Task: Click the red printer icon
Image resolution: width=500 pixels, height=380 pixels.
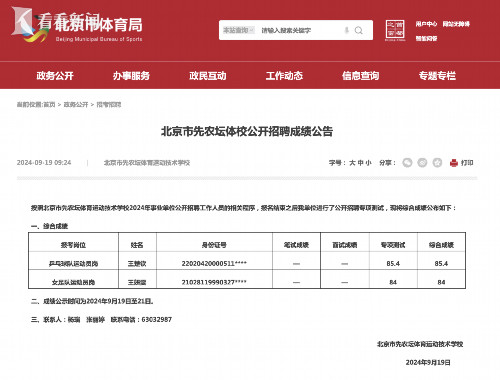Action: click(454, 163)
